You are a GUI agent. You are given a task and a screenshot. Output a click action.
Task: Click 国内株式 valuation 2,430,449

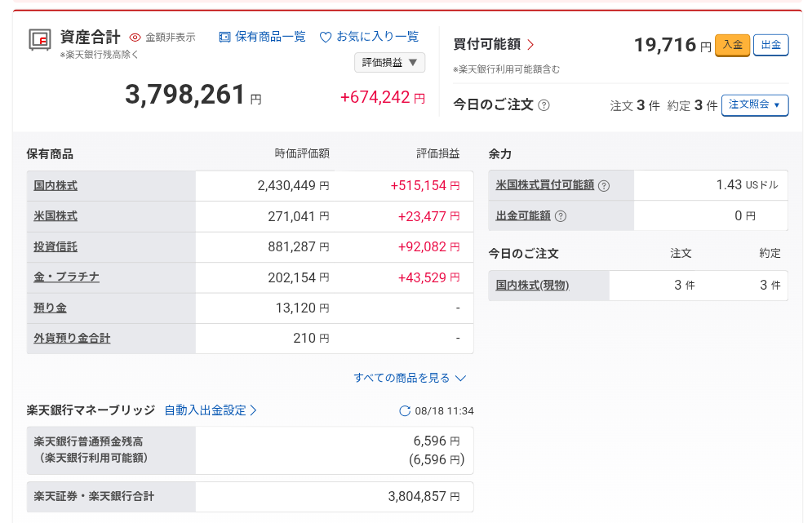pos(286,185)
